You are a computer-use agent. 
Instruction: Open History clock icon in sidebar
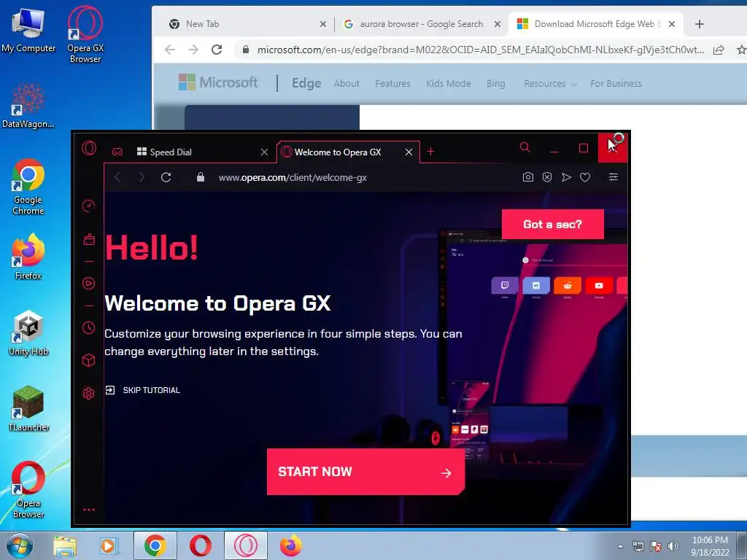coord(88,327)
